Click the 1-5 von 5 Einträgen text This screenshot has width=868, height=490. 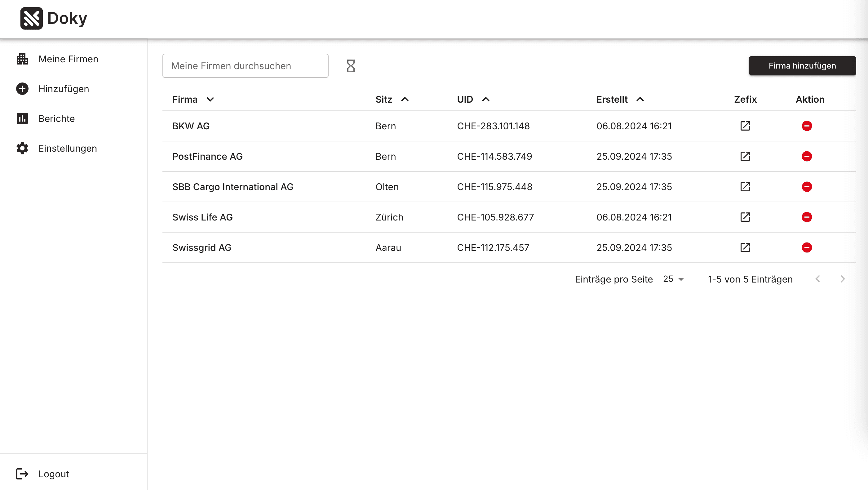(x=751, y=279)
